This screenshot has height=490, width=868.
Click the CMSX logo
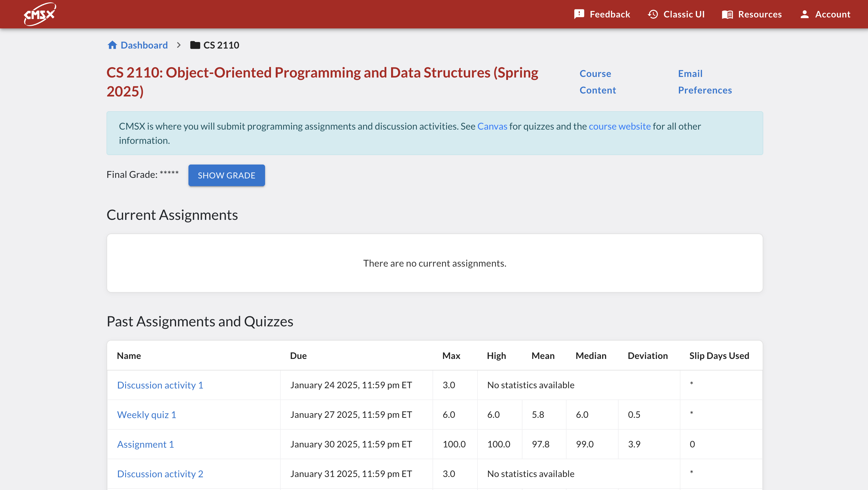click(39, 14)
